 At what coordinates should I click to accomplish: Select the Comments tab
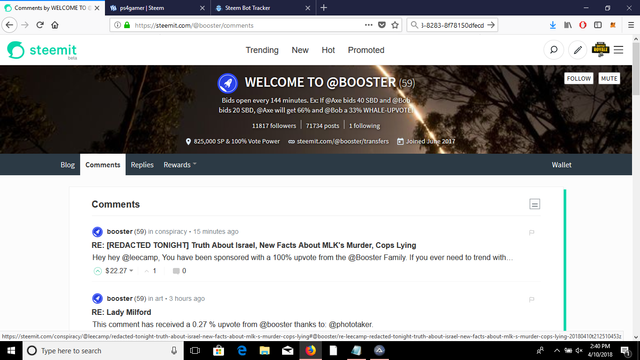pos(102,164)
